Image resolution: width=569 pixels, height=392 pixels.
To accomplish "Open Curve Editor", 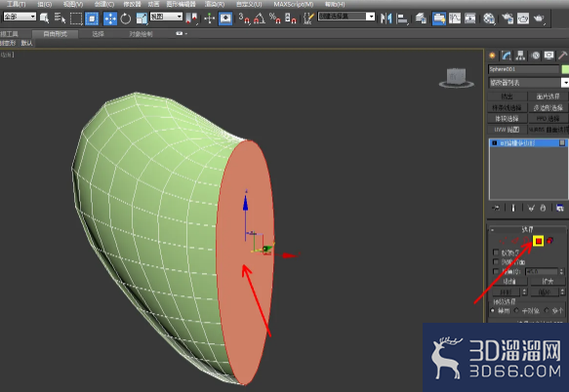I will click(x=455, y=19).
